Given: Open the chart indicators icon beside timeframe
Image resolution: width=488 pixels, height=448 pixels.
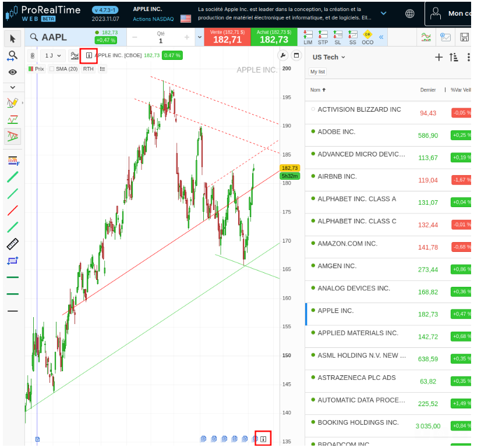Looking at the screenshot, I should click(x=75, y=56).
